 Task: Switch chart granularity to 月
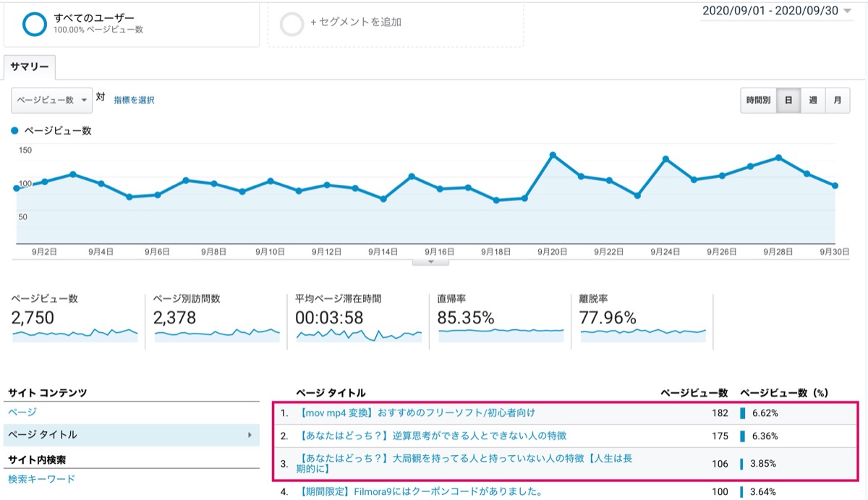(838, 101)
